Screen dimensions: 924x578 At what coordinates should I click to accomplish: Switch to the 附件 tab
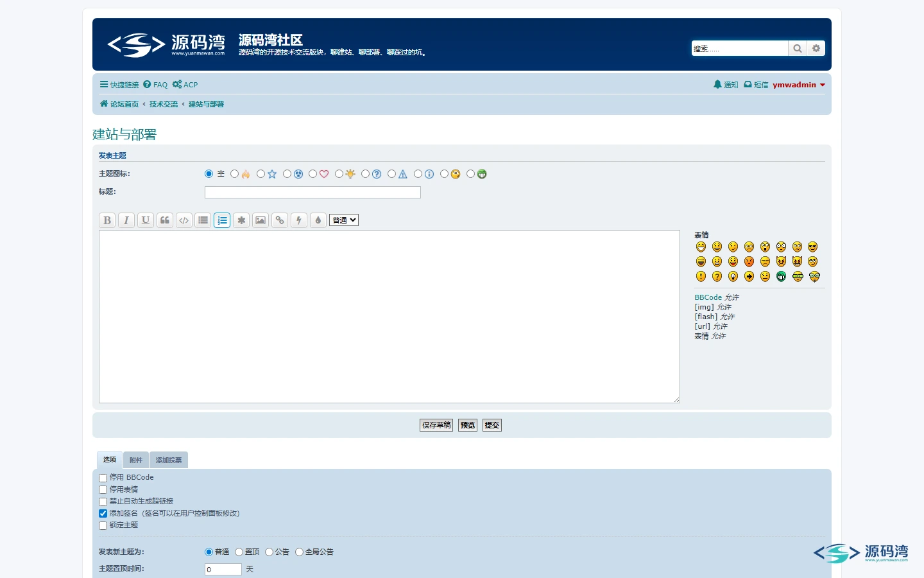[x=136, y=460]
